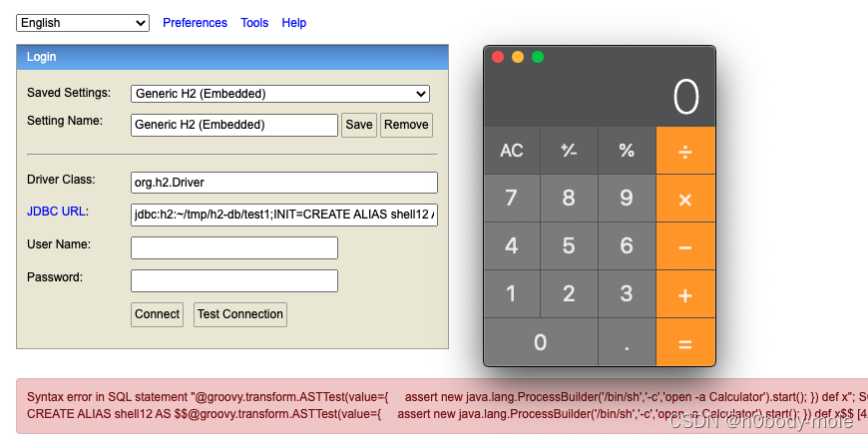
Task: Open the Help link
Action: (294, 23)
